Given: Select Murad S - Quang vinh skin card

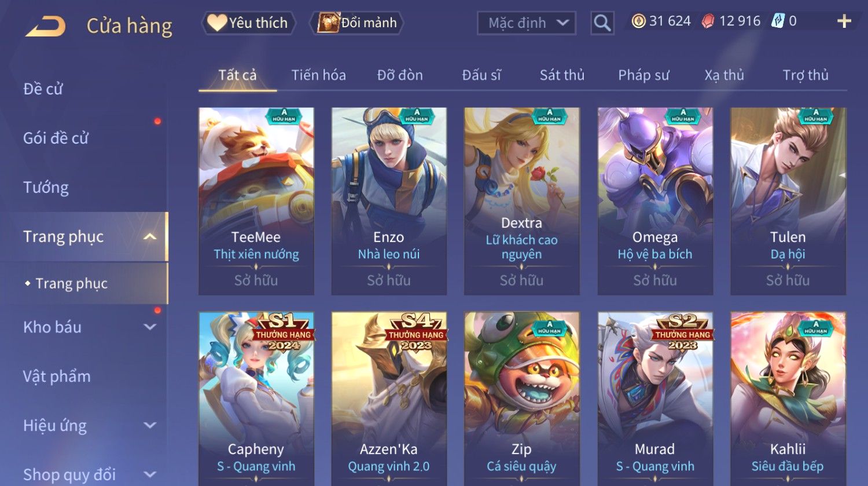Looking at the screenshot, I should click(655, 399).
